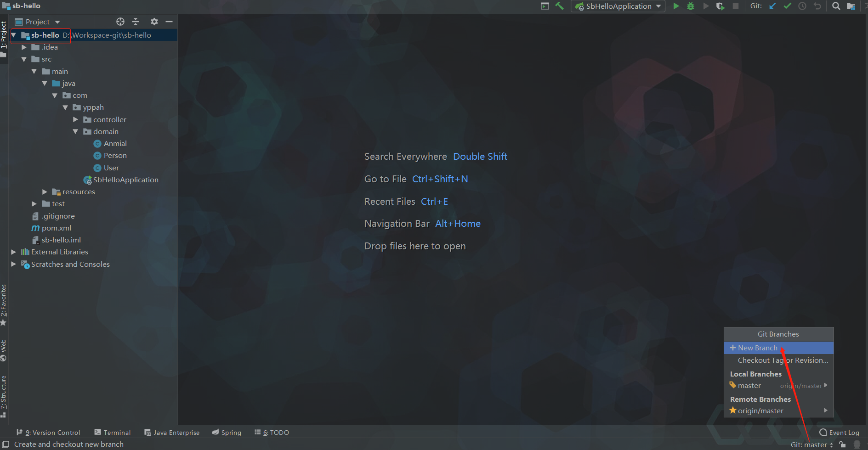Viewport: 868px width, 450px height.
Task: Toggle tool window bars button at bottom-left corner
Action: (6, 444)
